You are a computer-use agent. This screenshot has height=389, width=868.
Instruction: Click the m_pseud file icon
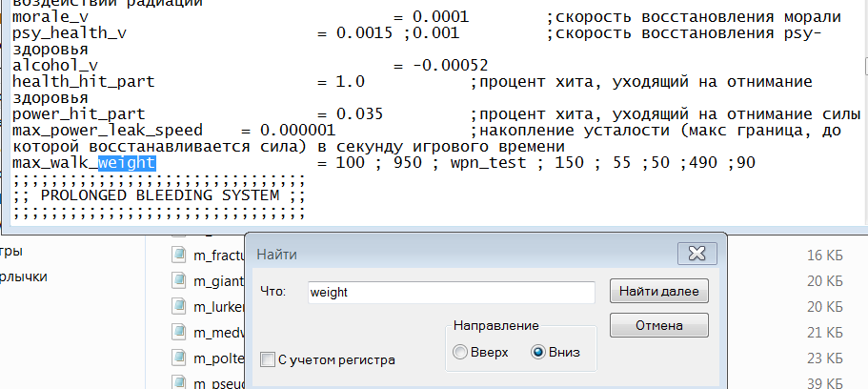point(179,382)
